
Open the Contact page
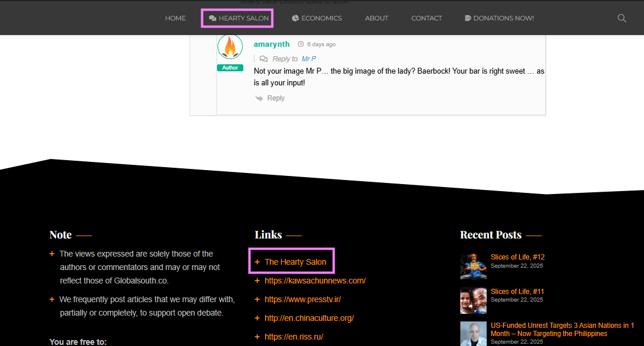(426, 18)
